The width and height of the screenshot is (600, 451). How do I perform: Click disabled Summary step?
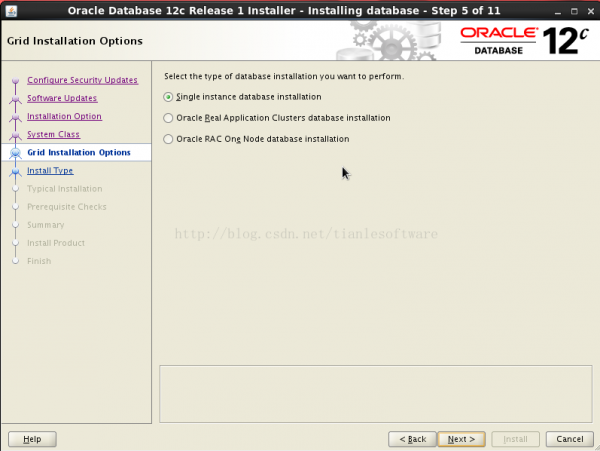tap(46, 225)
